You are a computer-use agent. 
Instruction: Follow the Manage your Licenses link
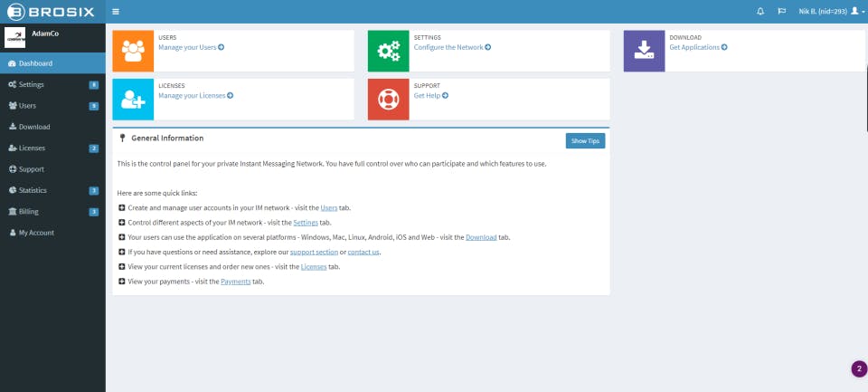point(195,95)
